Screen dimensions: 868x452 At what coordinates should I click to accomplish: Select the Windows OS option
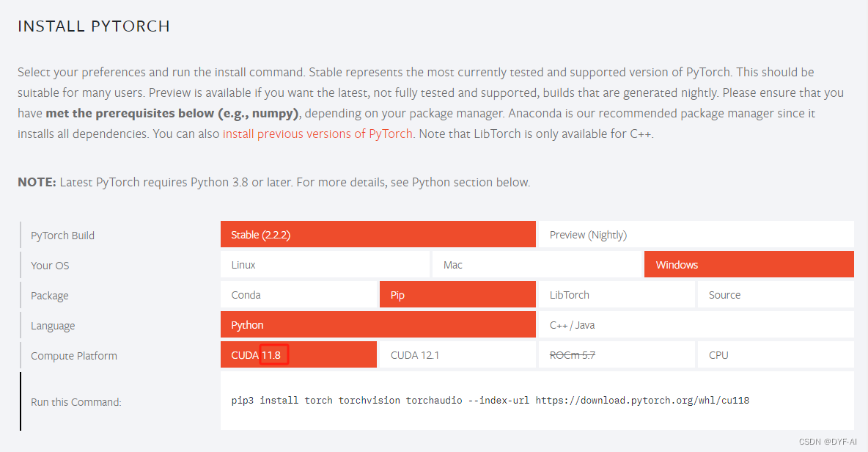(x=749, y=265)
